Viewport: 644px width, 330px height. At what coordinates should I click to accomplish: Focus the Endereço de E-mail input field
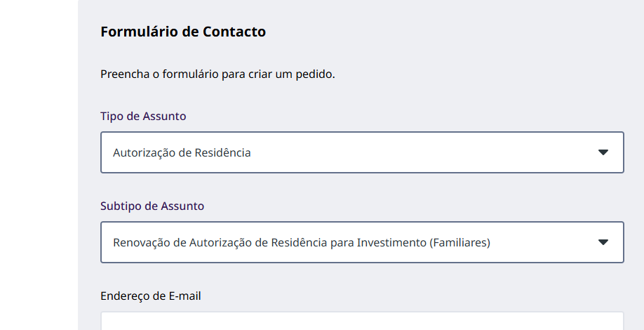[x=362, y=322]
